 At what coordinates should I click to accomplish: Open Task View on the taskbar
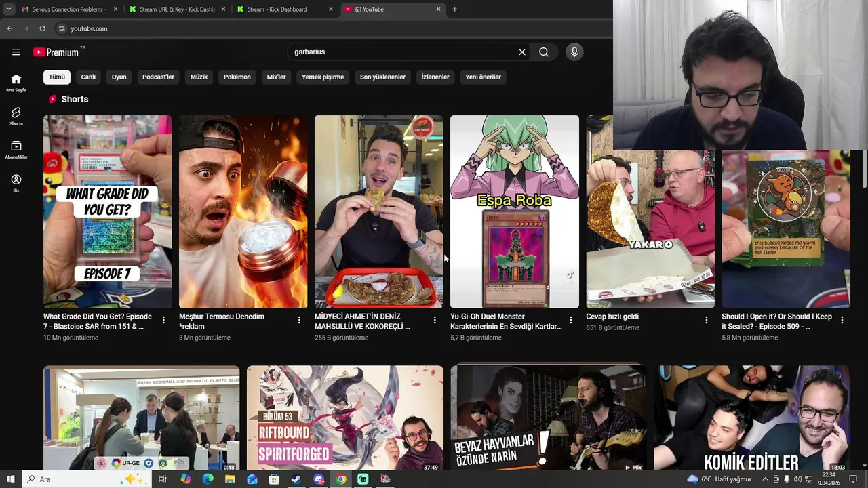163,479
